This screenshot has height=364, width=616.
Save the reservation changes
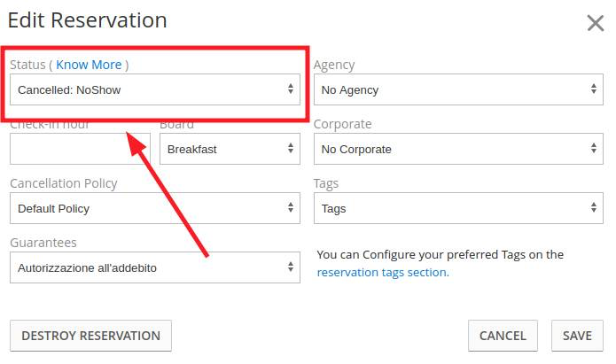[577, 336]
